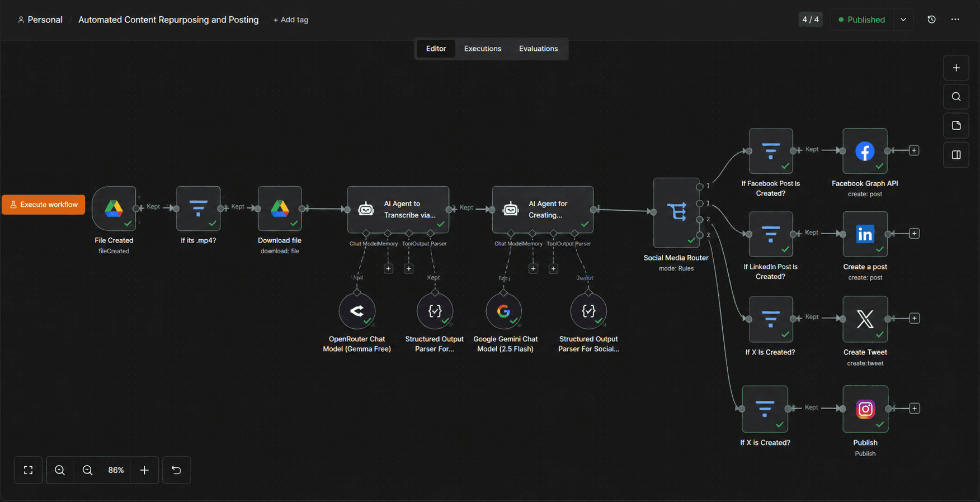Add node after LinkedIn Create a post via plus

[x=914, y=234]
